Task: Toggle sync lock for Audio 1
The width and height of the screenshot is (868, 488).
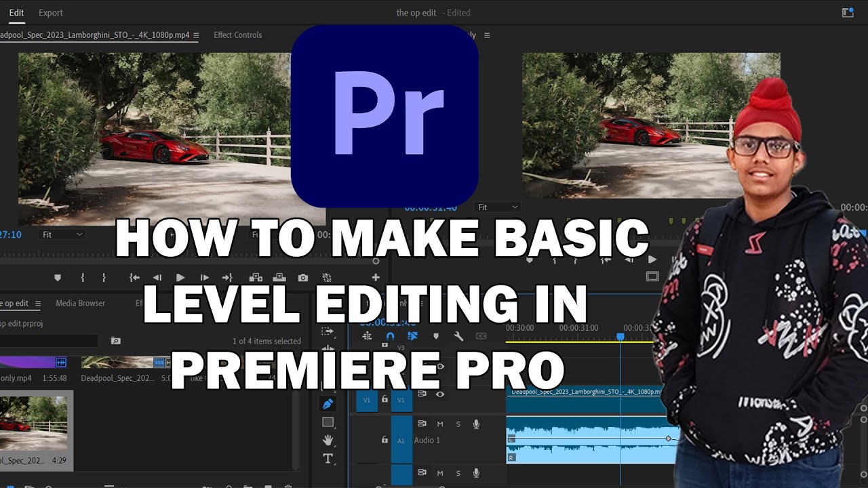Action: (422, 424)
